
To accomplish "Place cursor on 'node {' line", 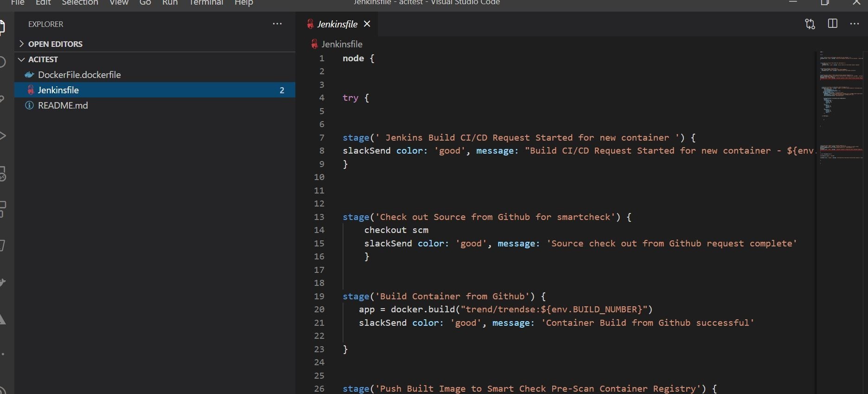I will [358, 58].
